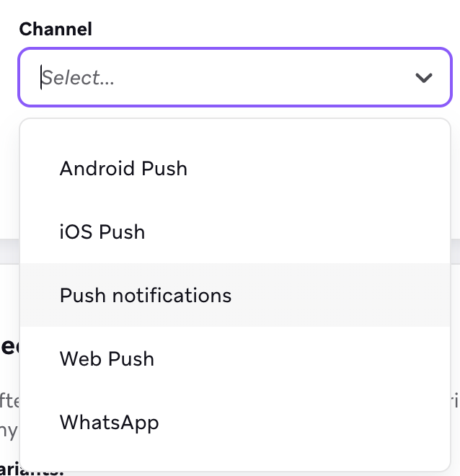Click the chevron arrow in Channel dropdown
This screenshot has height=476, width=460.
tap(423, 78)
